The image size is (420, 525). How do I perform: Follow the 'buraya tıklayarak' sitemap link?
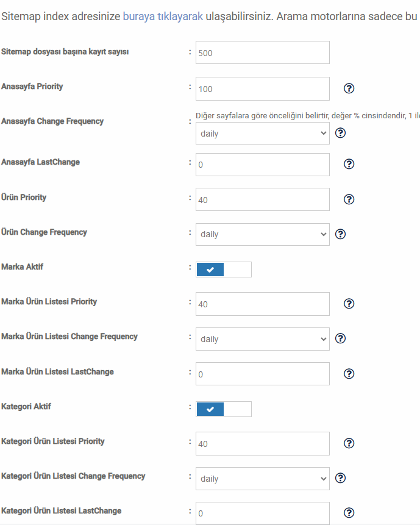click(163, 16)
